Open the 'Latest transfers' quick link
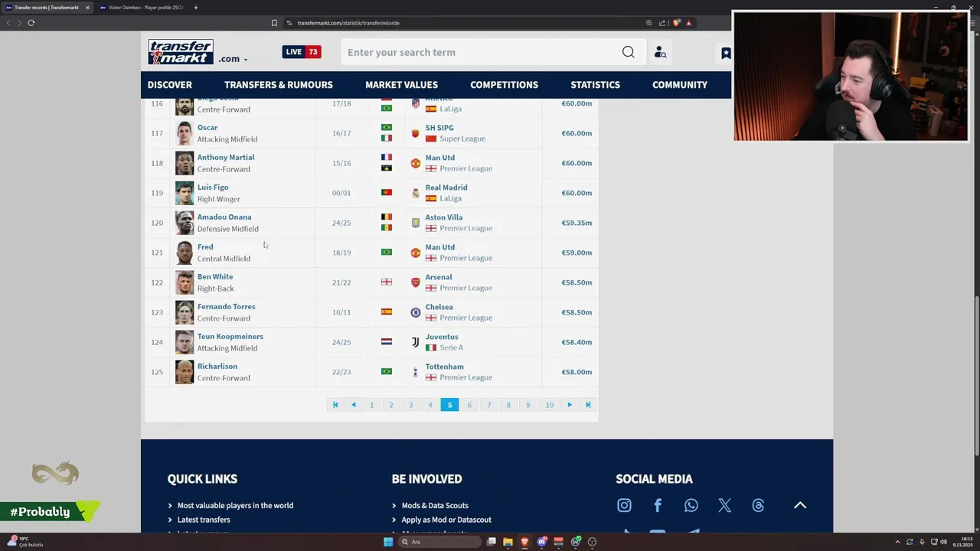 (x=204, y=520)
